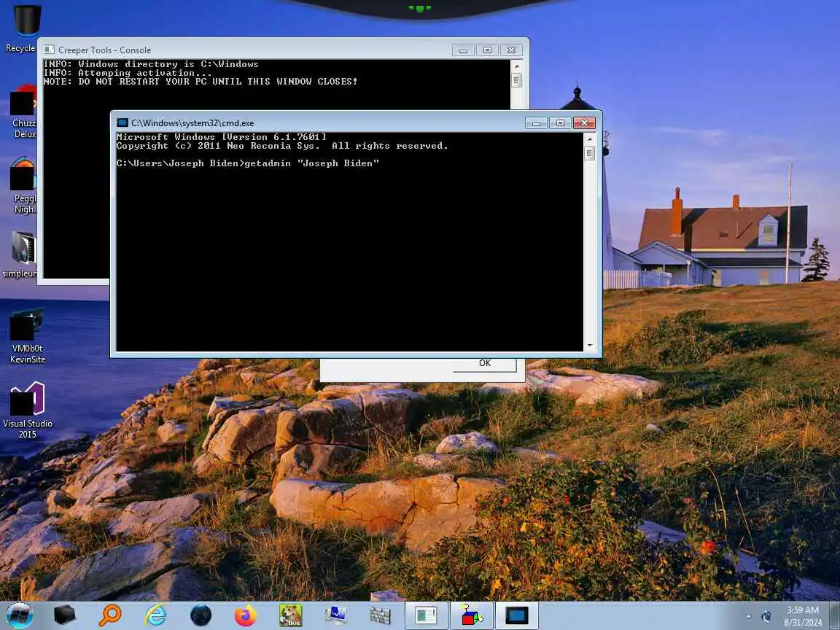Click the OK button in the dialog behind cmd
This screenshot has width=840, height=630.
point(485,364)
